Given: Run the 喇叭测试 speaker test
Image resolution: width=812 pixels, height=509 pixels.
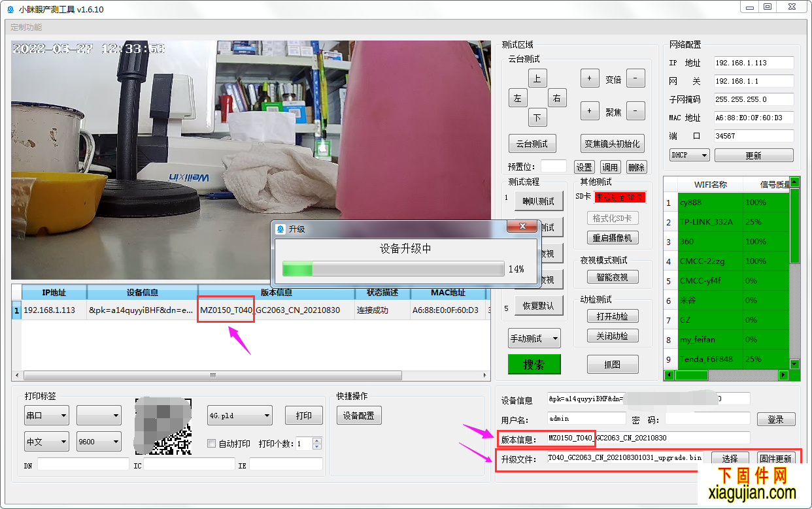Looking at the screenshot, I should pyautogui.click(x=539, y=201).
